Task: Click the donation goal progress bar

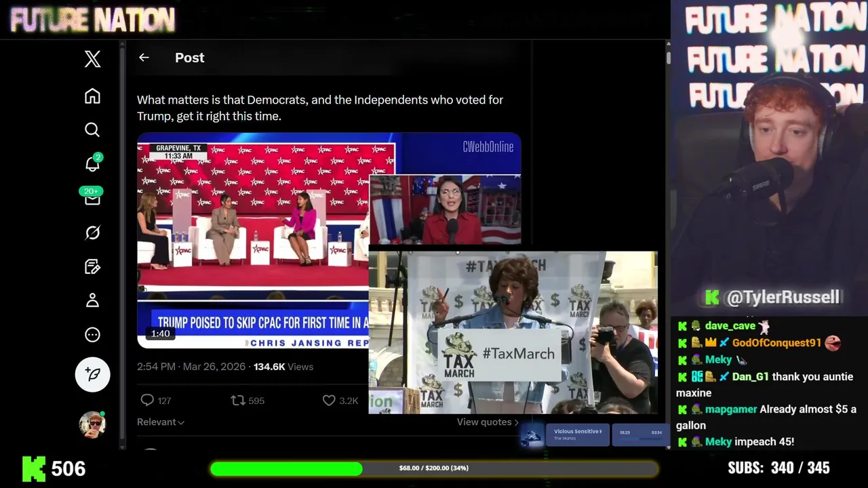Action: [434, 468]
